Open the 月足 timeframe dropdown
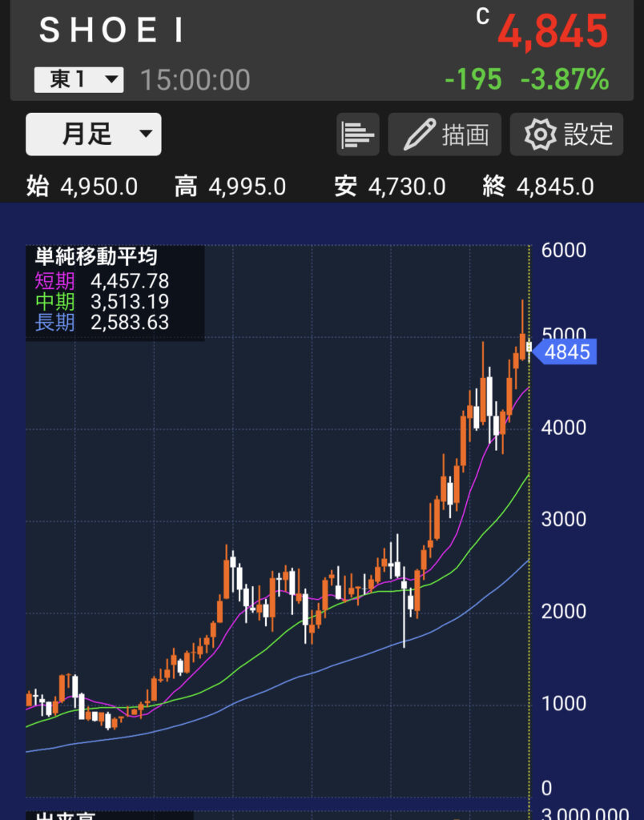 [94, 134]
